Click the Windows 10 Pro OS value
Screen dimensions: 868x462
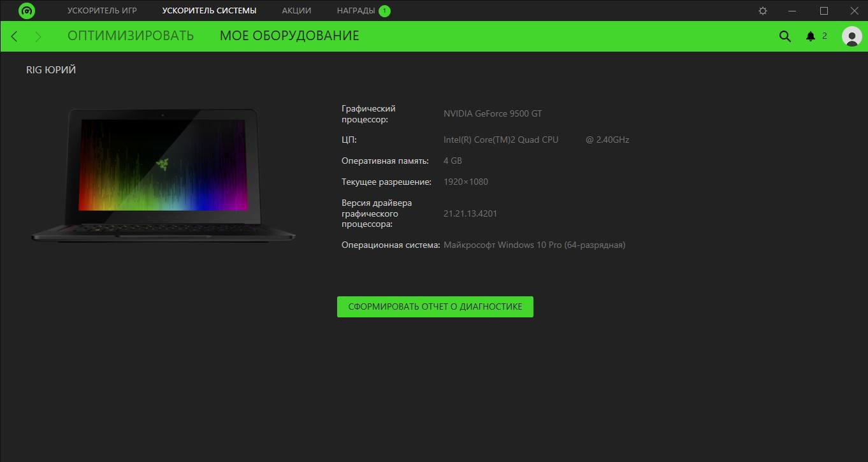[535, 245]
